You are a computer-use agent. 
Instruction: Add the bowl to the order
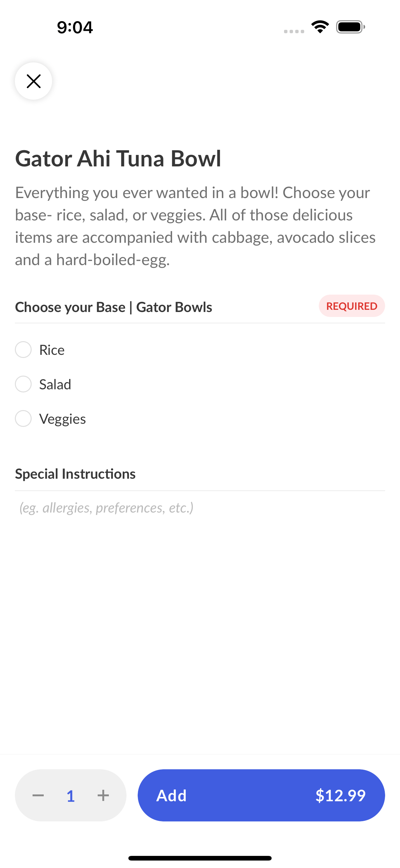click(x=261, y=795)
